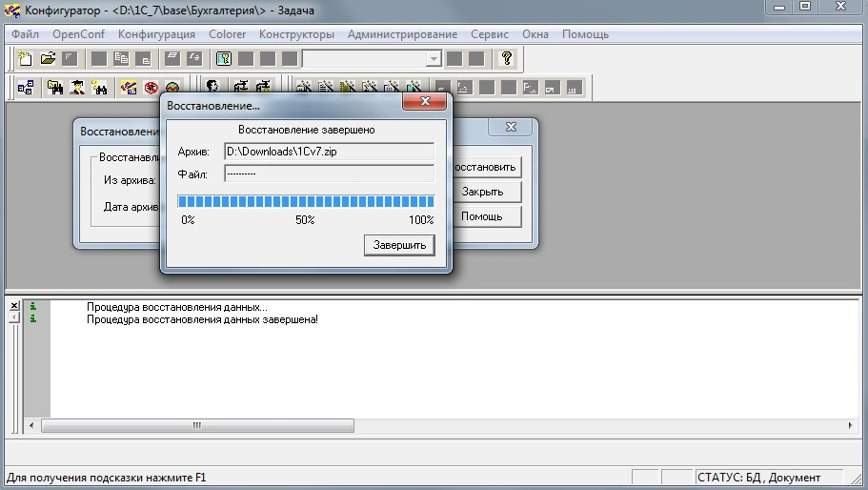The height and width of the screenshot is (490, 868).
Task: Click the horizontal scrollbar in messages panel
Action: [x=429, y=426]
